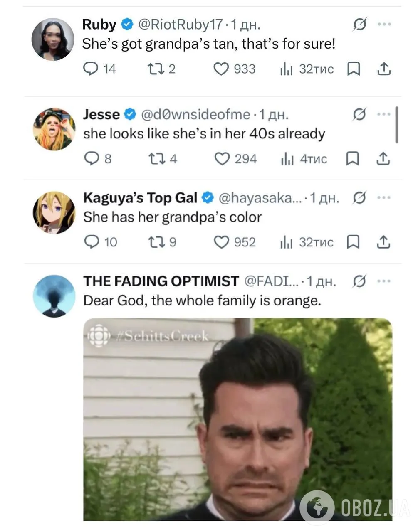Screen dimensions: 418x532
Task: Reply to Kaguya's Top Gal tweet
Action: point(91,242)
